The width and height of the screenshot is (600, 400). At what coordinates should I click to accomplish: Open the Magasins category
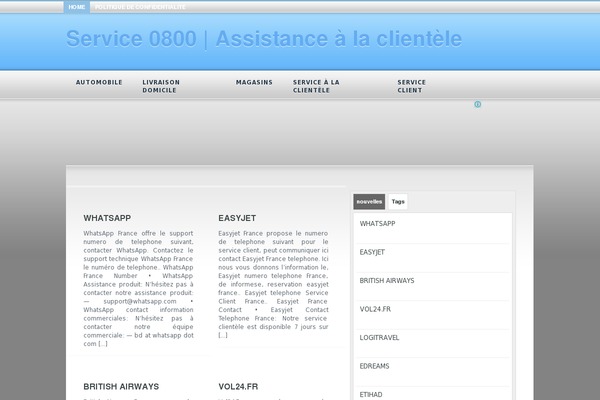(x=254, y=82)
